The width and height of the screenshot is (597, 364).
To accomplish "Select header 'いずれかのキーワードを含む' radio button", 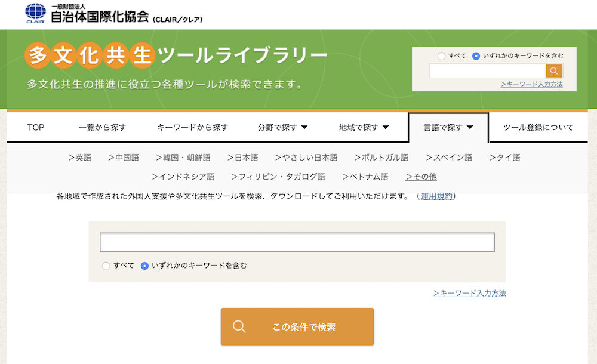I will (476, 56).
